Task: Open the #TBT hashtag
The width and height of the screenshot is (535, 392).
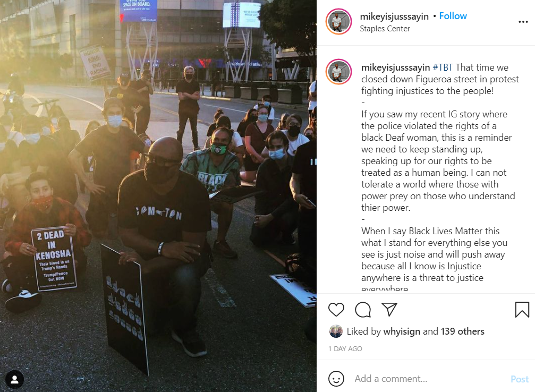Action: pyautogui.click(x=443, y=67)
